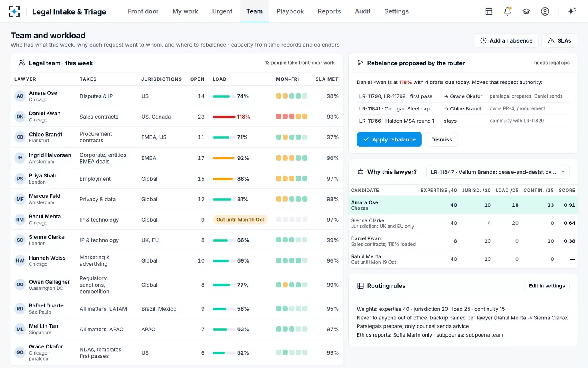Open the Playbook tab

pos(290,11)
